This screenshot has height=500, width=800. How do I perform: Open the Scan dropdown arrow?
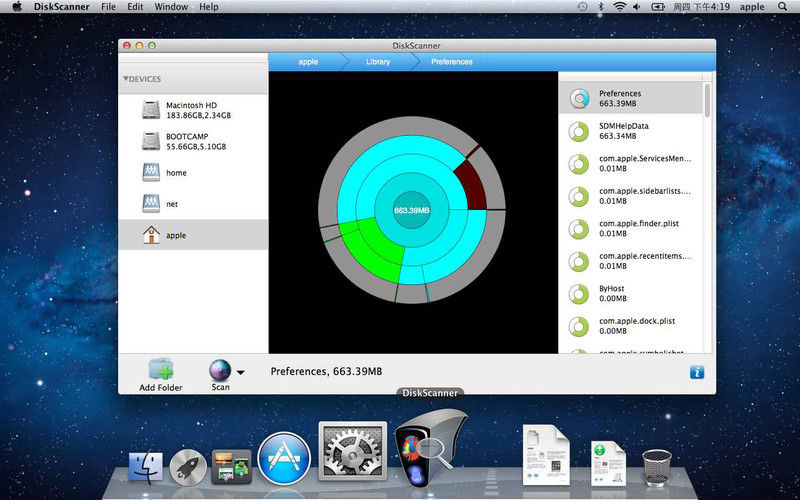[x=240, y=372]
